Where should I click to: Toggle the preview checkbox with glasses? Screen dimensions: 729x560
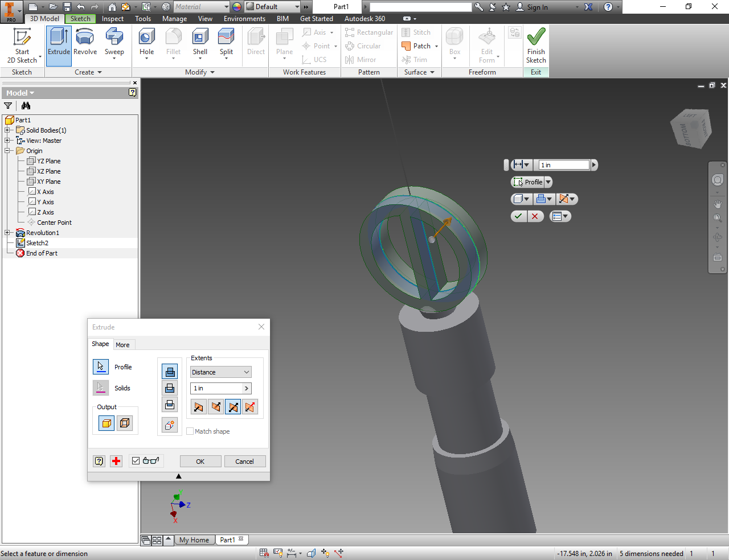click(136, 461)
